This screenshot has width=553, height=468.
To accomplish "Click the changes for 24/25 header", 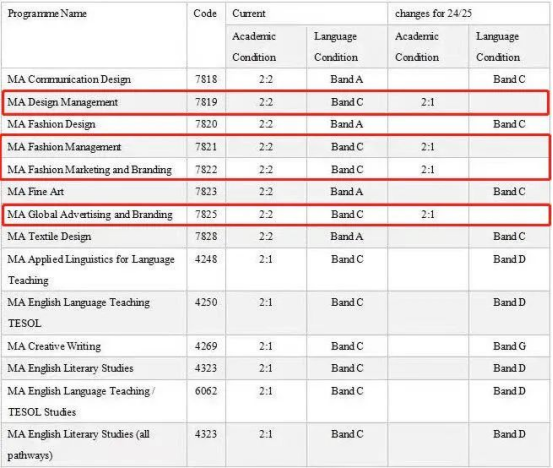I will click(x=433, y=13).
